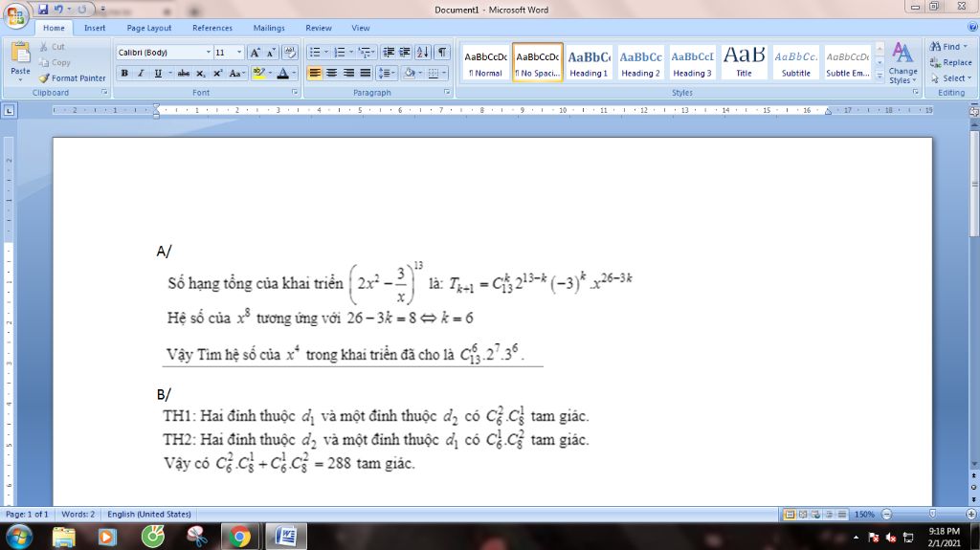Open the font size 11 dropdown
This screenshot has width=980, height=550.
[238, 53]
